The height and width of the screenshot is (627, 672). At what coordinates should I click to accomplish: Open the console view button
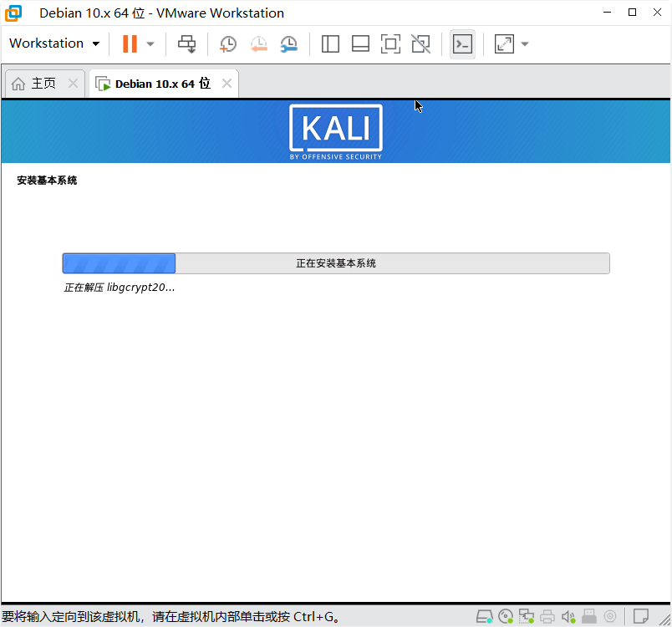(462, 43)
